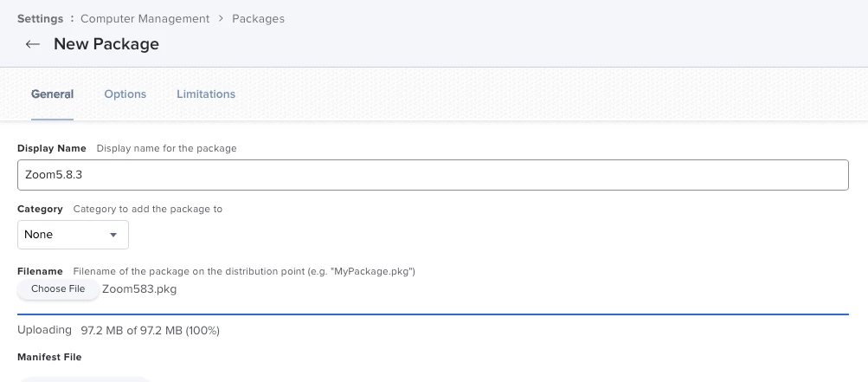Click the Display Name field containing Zoom5.8.3

tap(433, 174)
